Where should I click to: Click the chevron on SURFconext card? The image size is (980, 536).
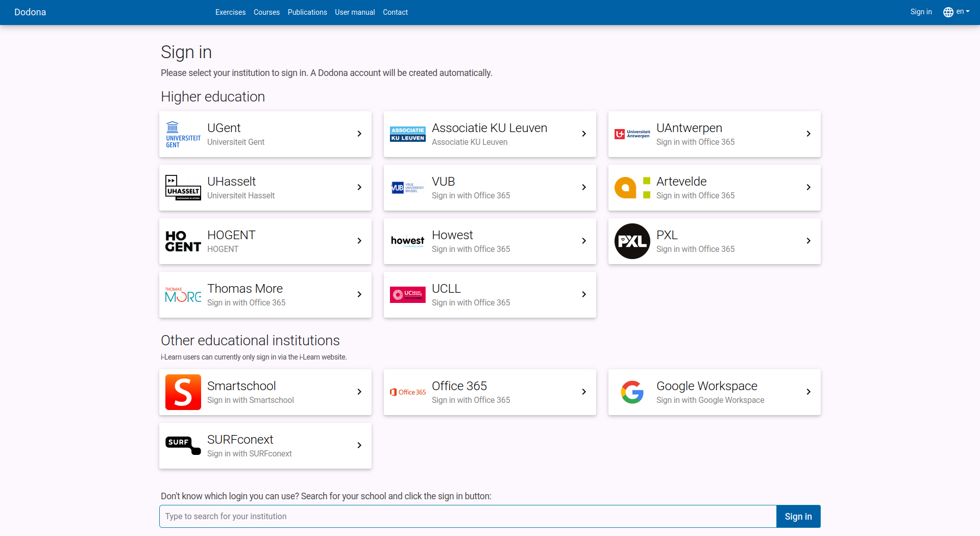359,445
